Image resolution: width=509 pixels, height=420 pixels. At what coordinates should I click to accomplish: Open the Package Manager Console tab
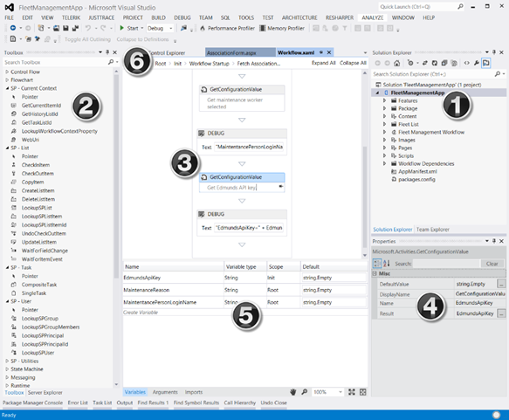tap(32, 403)
